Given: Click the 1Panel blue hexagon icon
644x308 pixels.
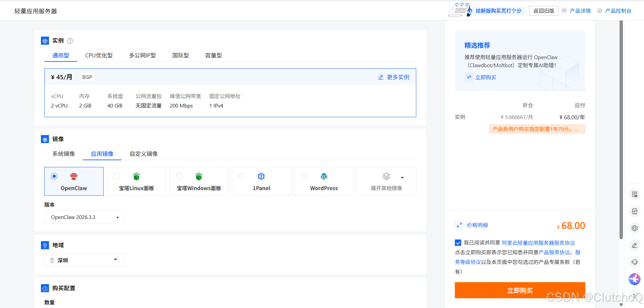Looking at the screenshot, I should click(261, 176).
